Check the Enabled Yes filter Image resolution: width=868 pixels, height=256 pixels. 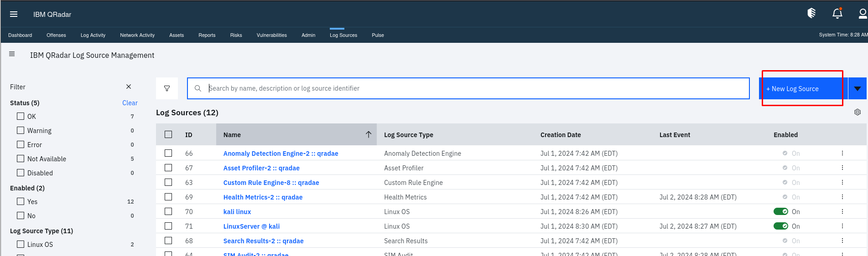click(21, 201)
